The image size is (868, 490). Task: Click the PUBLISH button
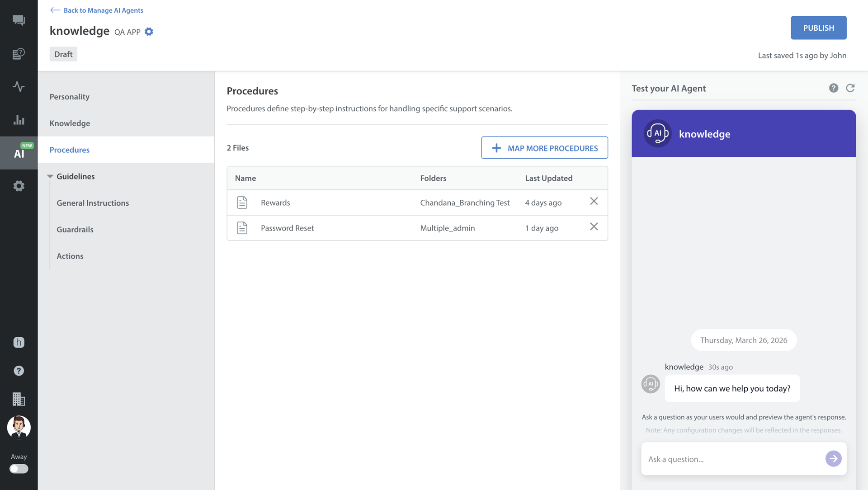[818, 28]
